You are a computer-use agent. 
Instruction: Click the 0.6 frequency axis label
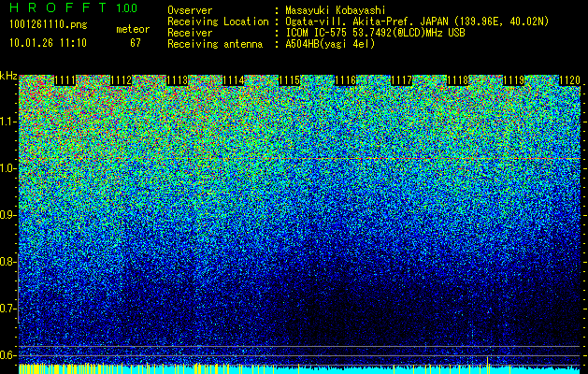click(x=8, y=355)
